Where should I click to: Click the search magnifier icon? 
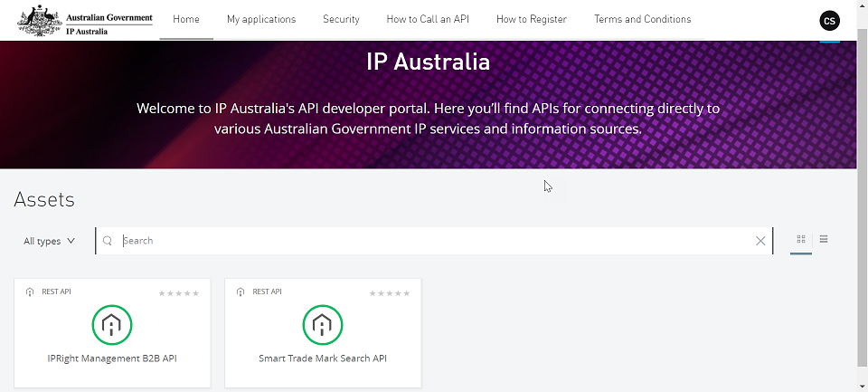108,241
